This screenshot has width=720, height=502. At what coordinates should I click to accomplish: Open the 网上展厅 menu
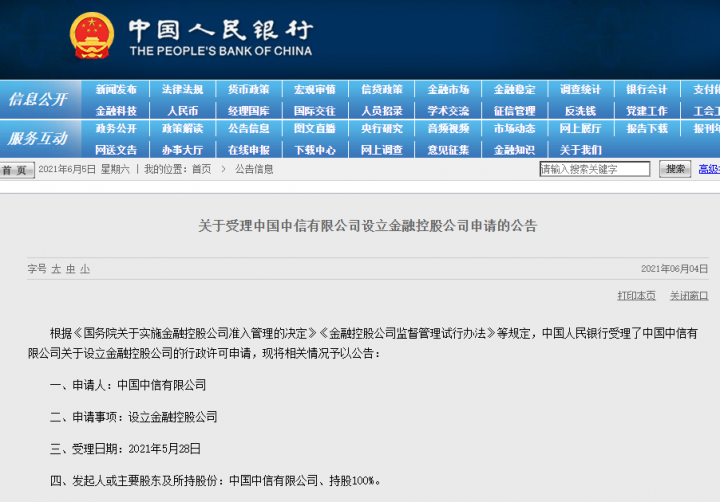click(580, 129)
